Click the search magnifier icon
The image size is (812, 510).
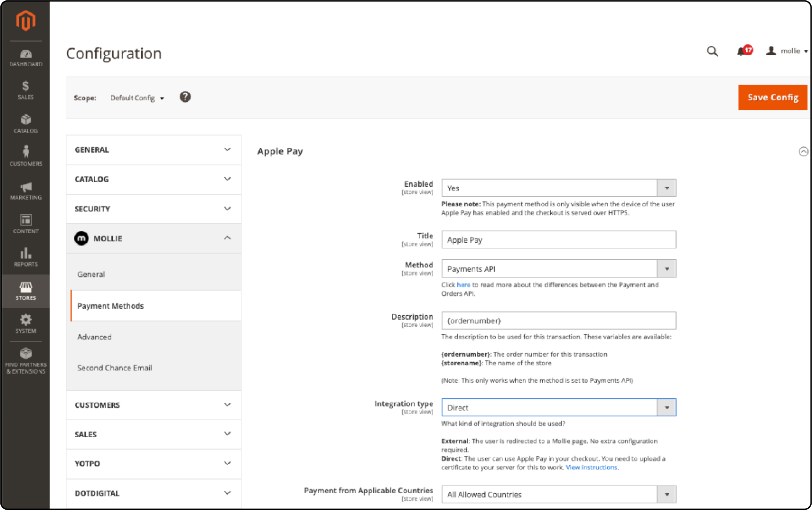pyautogui.click(x=712, y=51)
